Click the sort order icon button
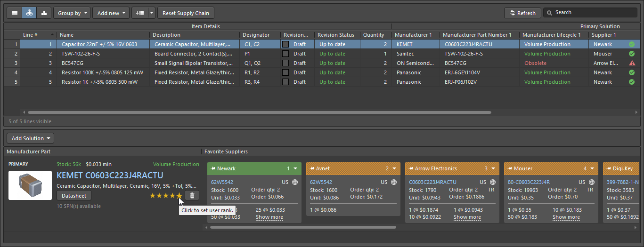644x247 pixels. [139, 13]
